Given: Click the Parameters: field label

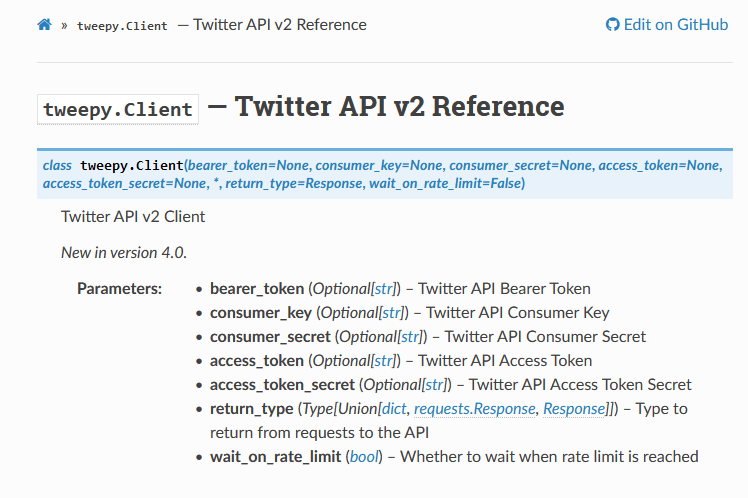Looking at the screenshot, I should coord(120,289).
